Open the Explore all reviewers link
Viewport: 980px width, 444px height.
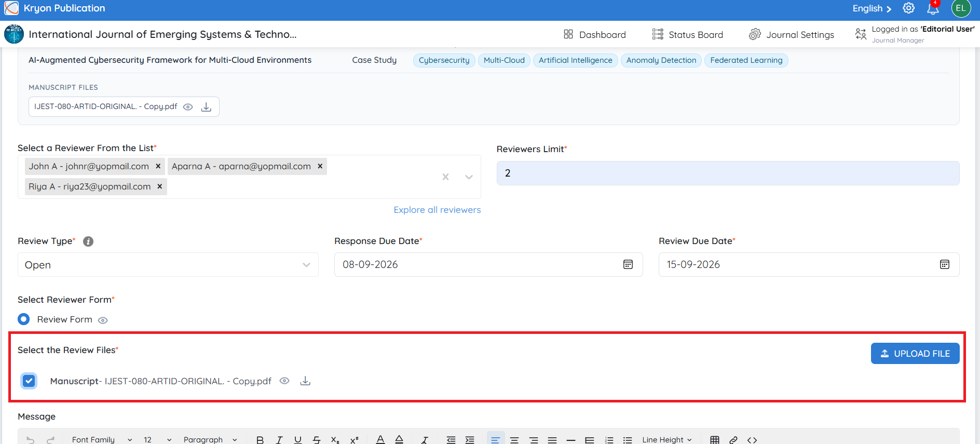[437, 210]
